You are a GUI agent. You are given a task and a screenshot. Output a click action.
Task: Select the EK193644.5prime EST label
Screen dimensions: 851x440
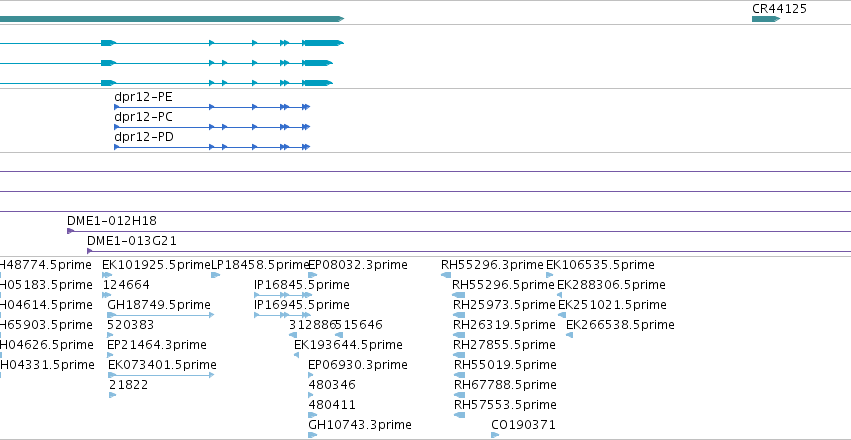(348, 345)
